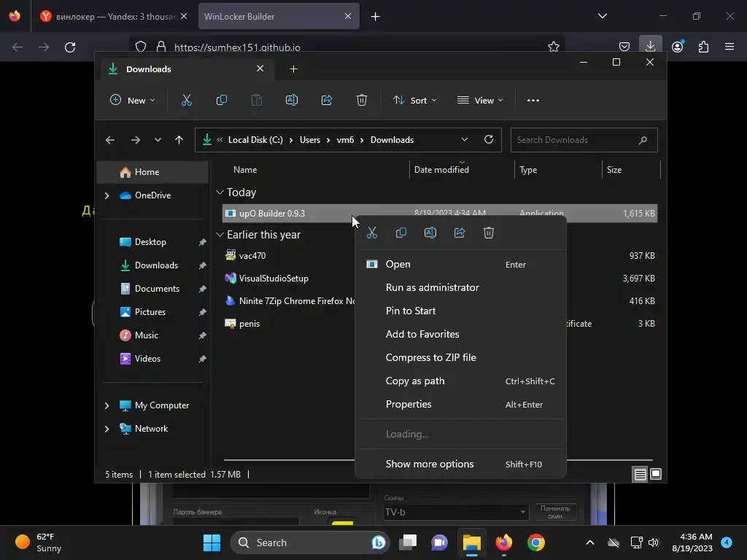Add a new File Explorer tab
Screen dimensions: 747x560
[x=293, y=69]
